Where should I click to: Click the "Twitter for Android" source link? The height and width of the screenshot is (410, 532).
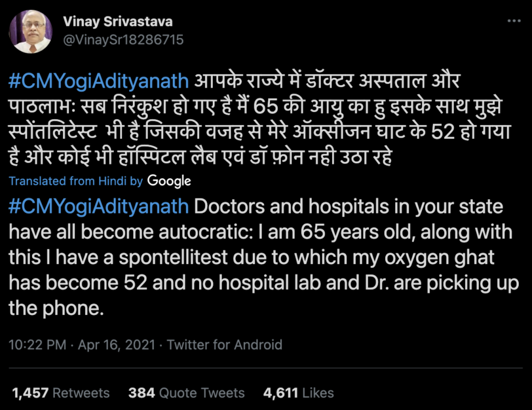225,344
